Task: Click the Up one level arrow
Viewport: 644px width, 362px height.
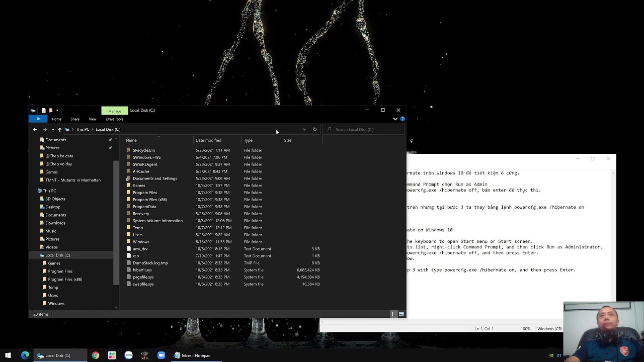Action: [60, 129]
